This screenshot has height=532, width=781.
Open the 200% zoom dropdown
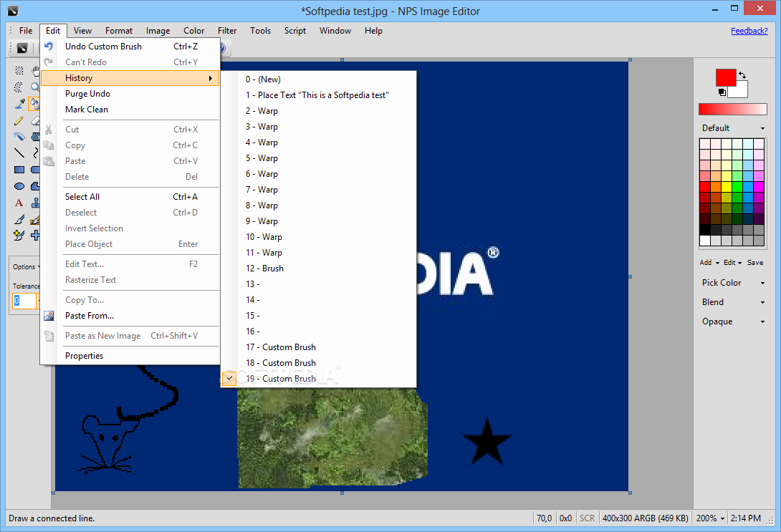(x=710, y=518)
